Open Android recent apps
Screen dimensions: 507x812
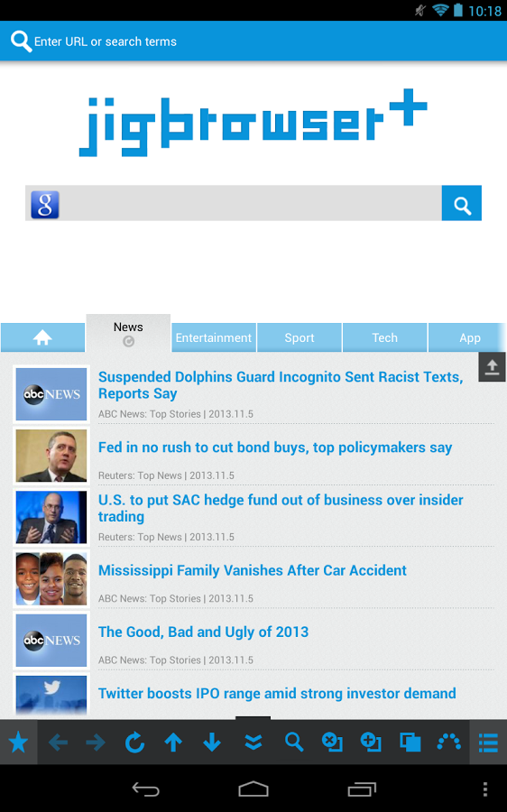click(x=362, y=789)
